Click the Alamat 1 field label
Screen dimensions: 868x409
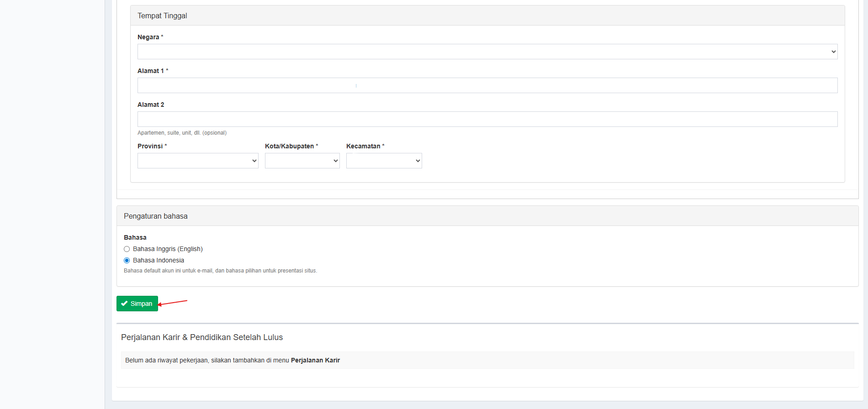coord(151,71)
